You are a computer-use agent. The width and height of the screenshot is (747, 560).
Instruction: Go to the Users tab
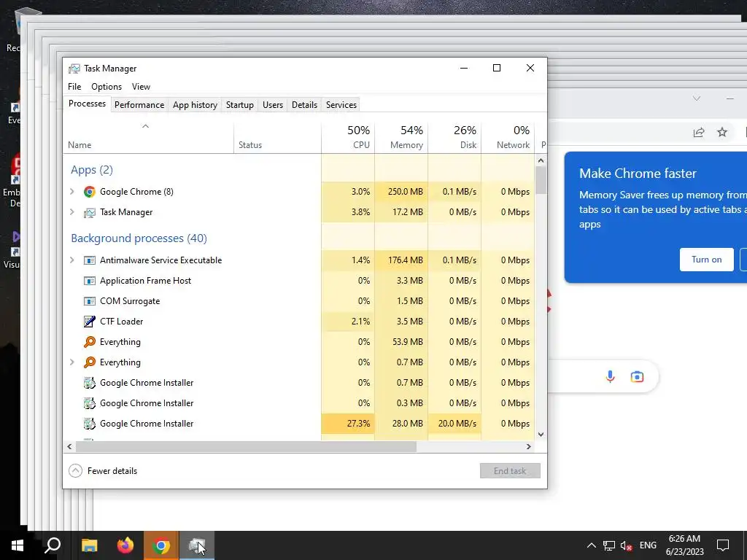[x=273, y=105]
